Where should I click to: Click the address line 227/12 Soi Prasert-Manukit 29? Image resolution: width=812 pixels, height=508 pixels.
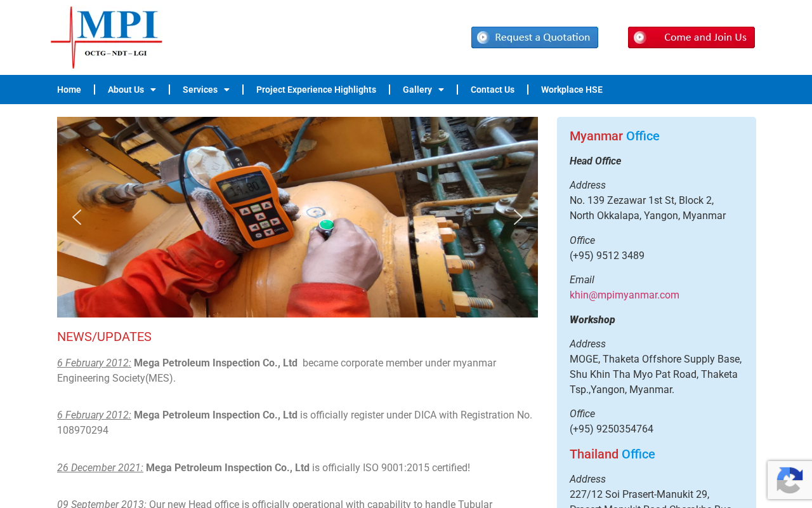point(639,495)
